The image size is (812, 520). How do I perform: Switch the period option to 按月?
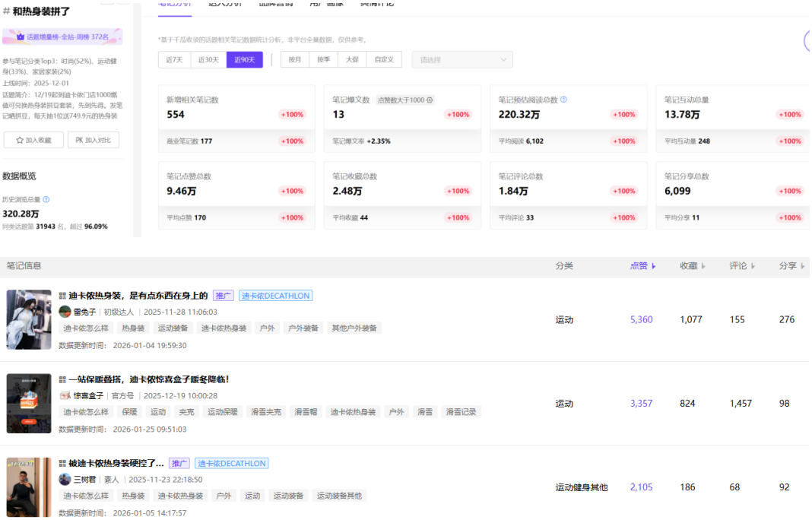pyautogui.click(x=295, y=60)
